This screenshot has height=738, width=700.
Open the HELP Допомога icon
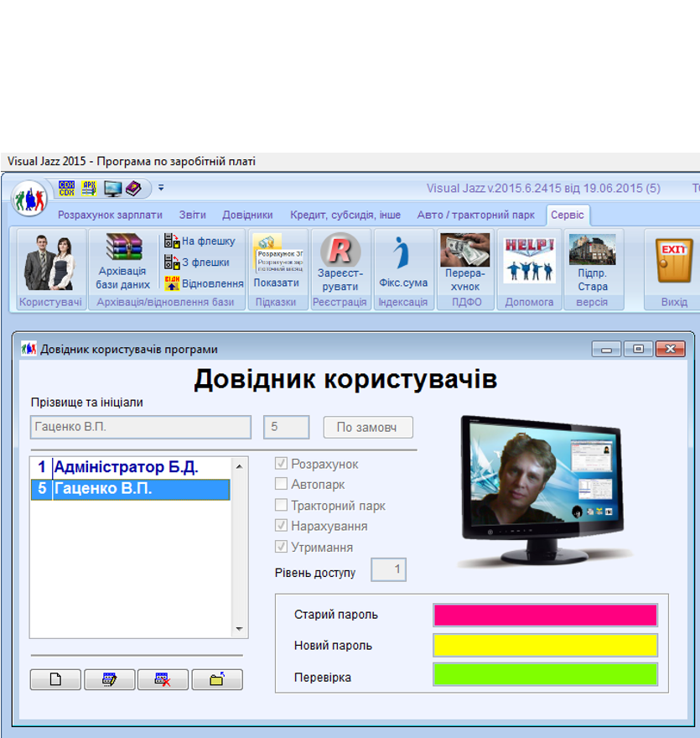(529, 262)
